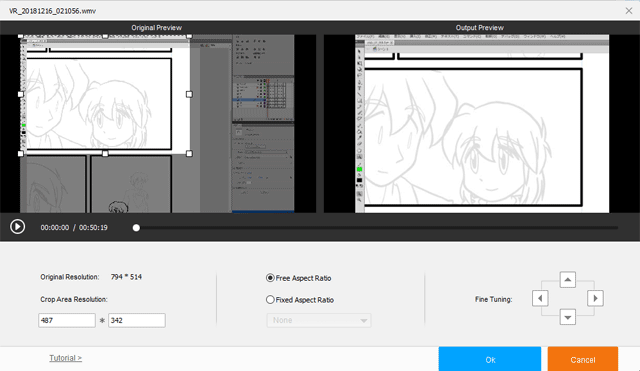
Task: Close the crop dialog window
Action: coord(629,11)
